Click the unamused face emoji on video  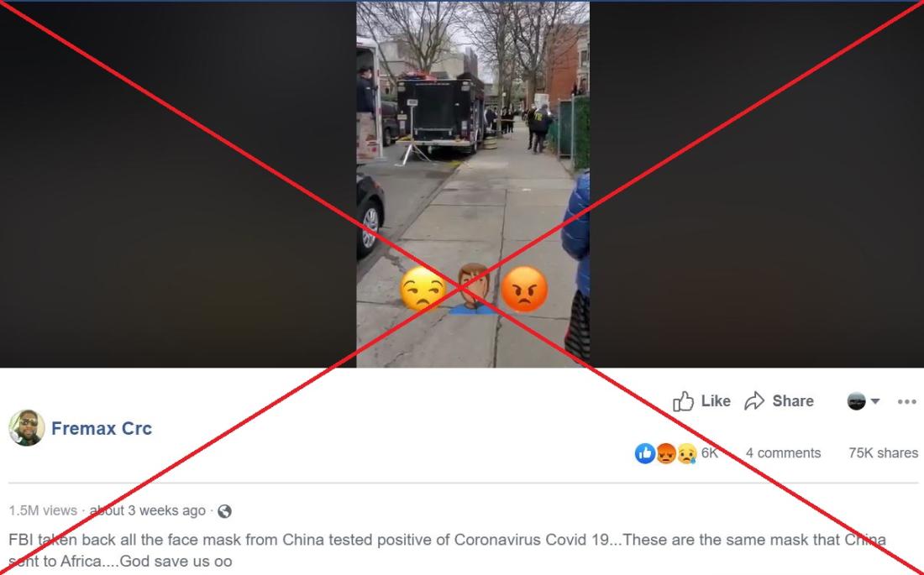[423, 290]
